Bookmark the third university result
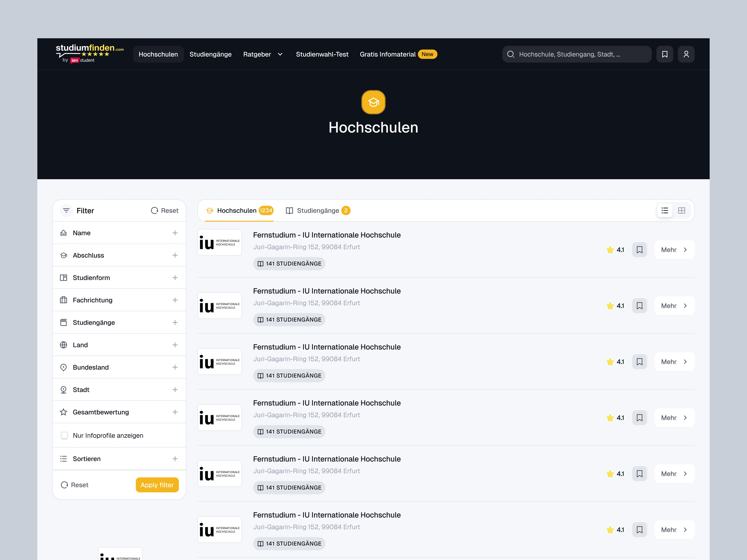This screenshot has width=747, height=560. [x=639, y=362]
